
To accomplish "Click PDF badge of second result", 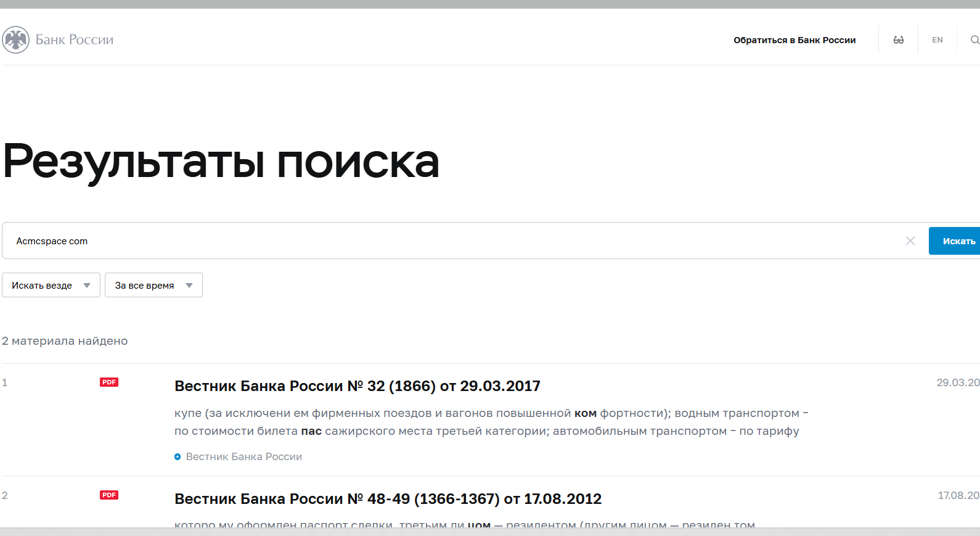I will coord(109,495).
